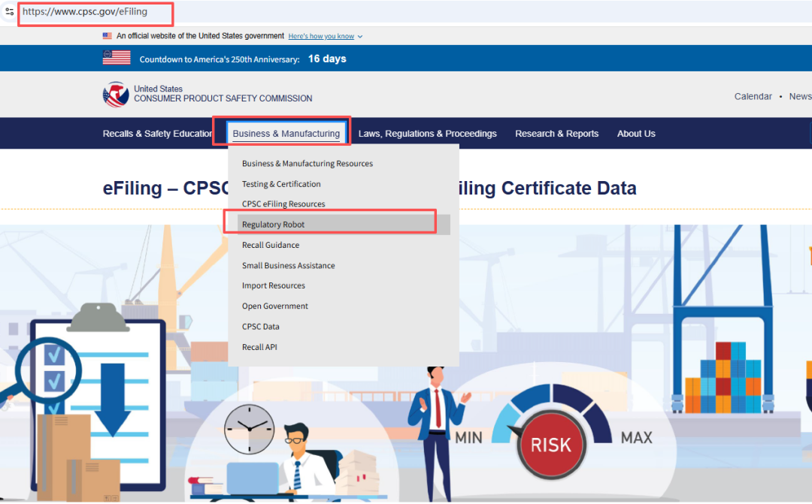This screenshot has width=812, height=504.
Task: Open Import Resources from the dropdown
Action: (274, 285)
